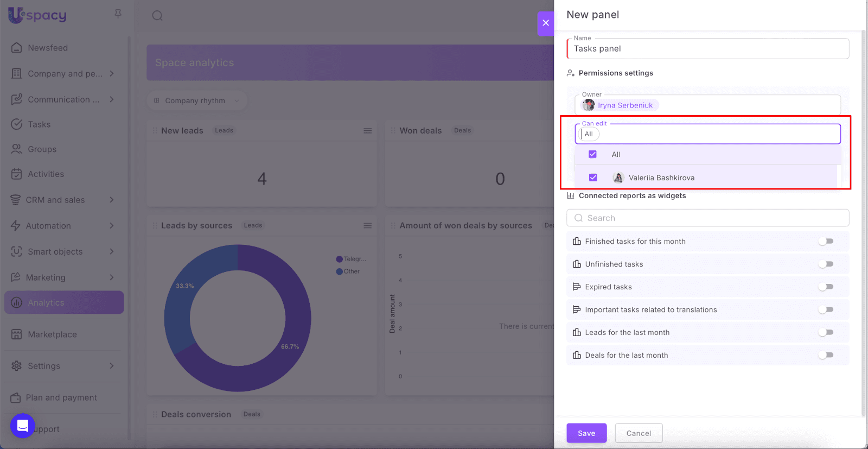Expand the CRM and sales submenu chevron
The width and height of the screenshot is (868, 449).
112,200
